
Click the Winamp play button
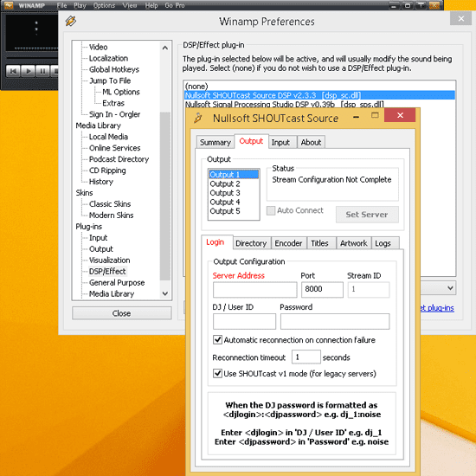pyautogui.click(x=29, y=71)
